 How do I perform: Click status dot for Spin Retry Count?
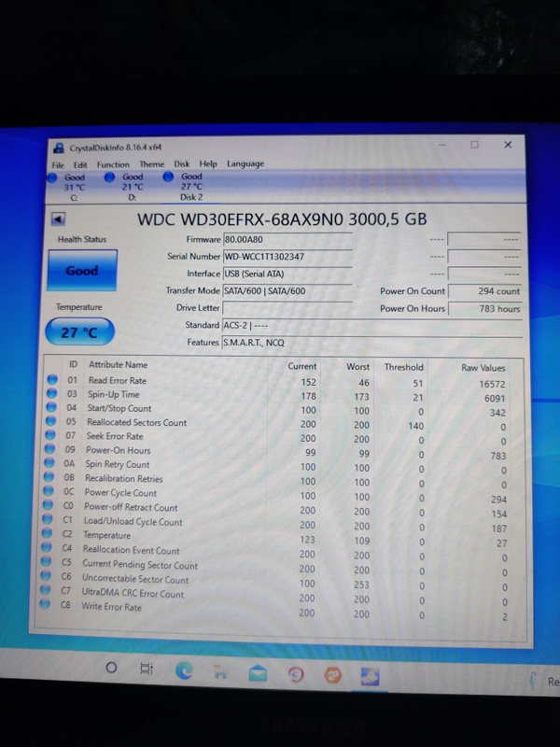coord(49,462)
